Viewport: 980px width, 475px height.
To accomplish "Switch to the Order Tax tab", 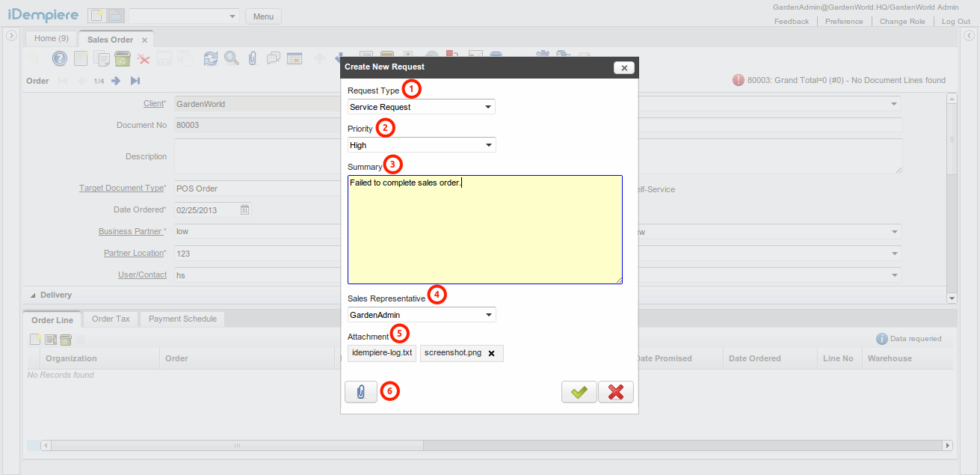I will tap(110, 319).
